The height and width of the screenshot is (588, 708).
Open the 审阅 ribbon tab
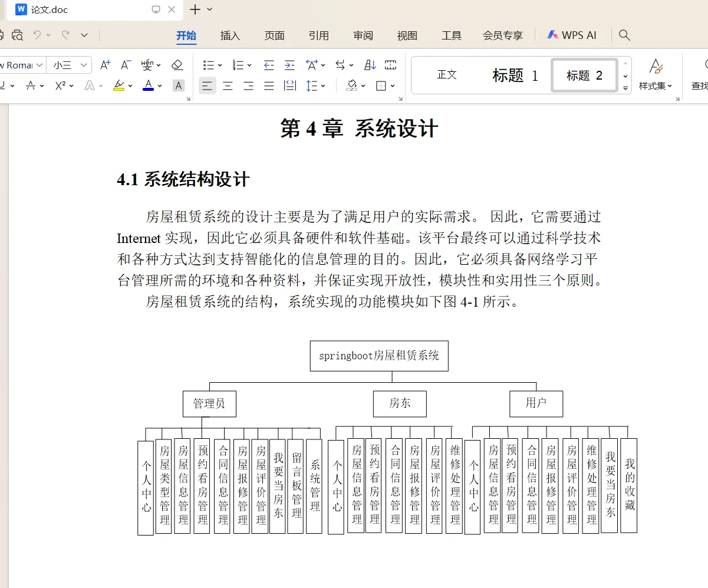pyautogui.click(x=363, y=35)
